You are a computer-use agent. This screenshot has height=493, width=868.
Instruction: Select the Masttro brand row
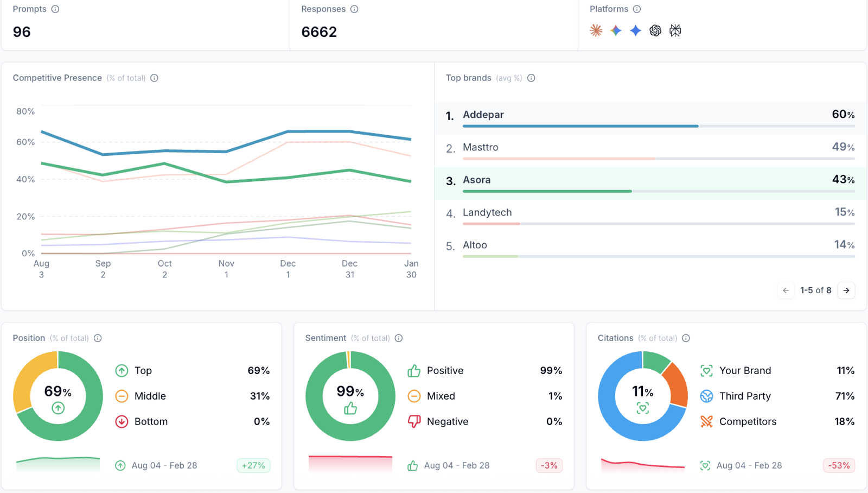[x=650, y=151]
